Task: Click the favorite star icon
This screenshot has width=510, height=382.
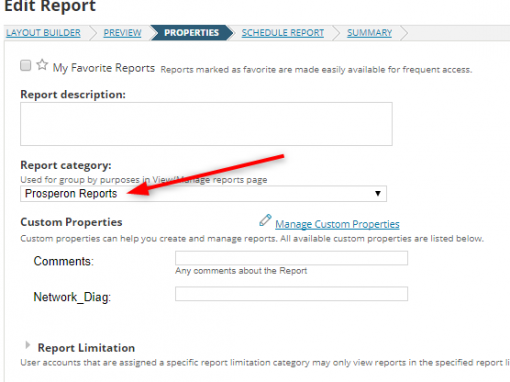Action: pyautogui.click(x=42, y=64)
